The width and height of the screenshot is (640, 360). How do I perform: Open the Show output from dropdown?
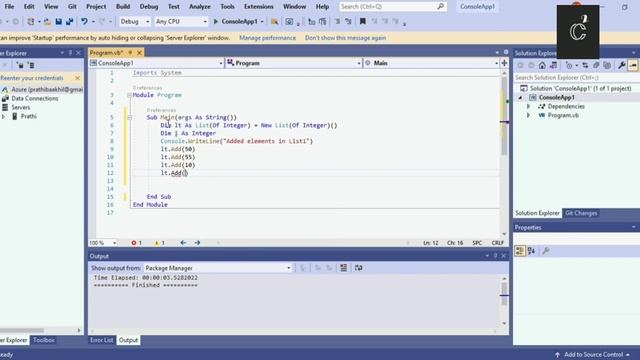point(218,268)
